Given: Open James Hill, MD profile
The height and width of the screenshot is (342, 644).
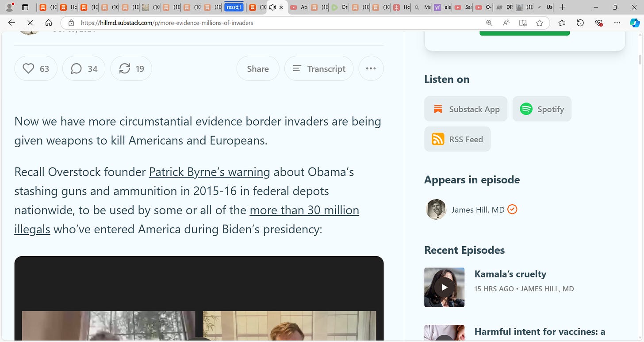Looking at the screenshot, I should pyautogui.click(x=478, y=209).
